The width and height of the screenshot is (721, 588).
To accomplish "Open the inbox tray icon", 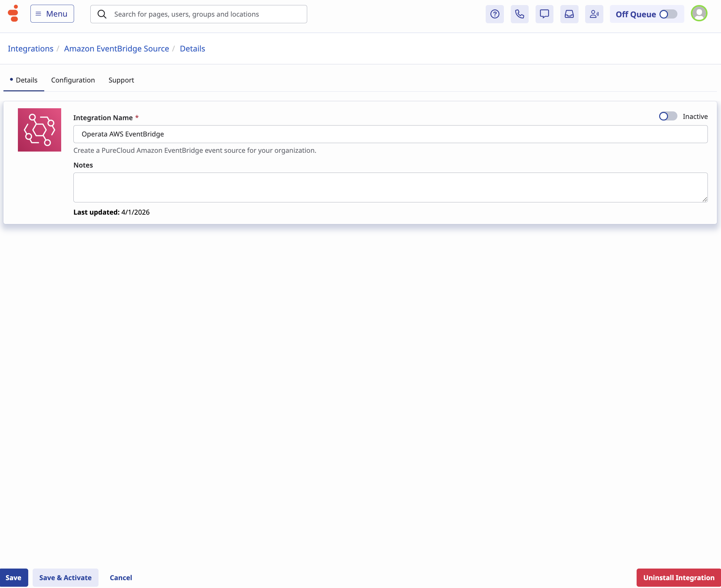I will click(x=569, y=14).
